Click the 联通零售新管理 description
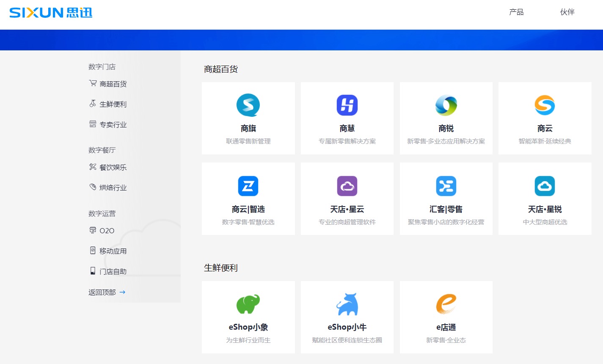Image resolution: width=603 pixels, height=364 pixels. (x=248, y=141)
